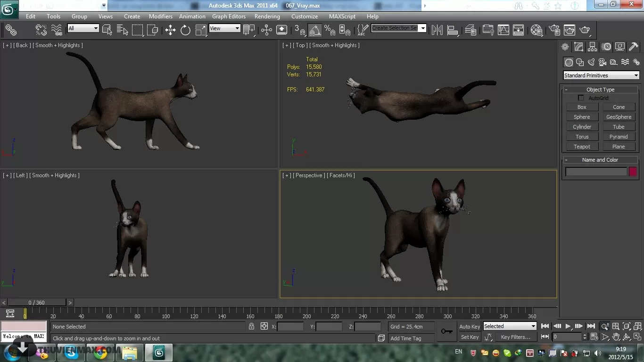The width and height of the screenshot is (644, 362).
Task: Click the 3ds Max taskbar icon
Action: click(158, 353)
